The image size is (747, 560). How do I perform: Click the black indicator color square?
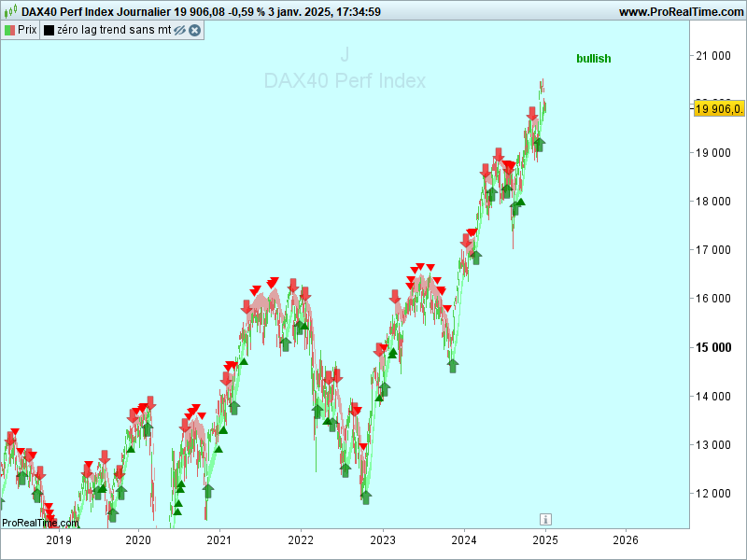tap(49, 31)
